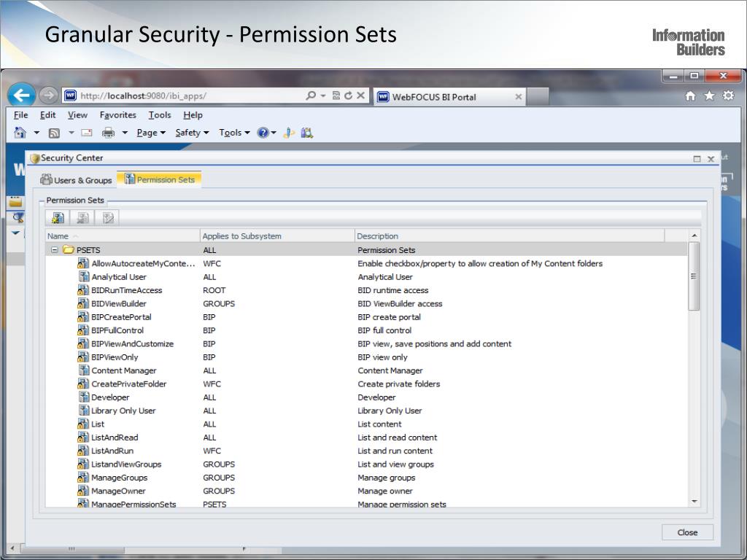
Task: Open the Help menu
Action: tap(193, 114)
